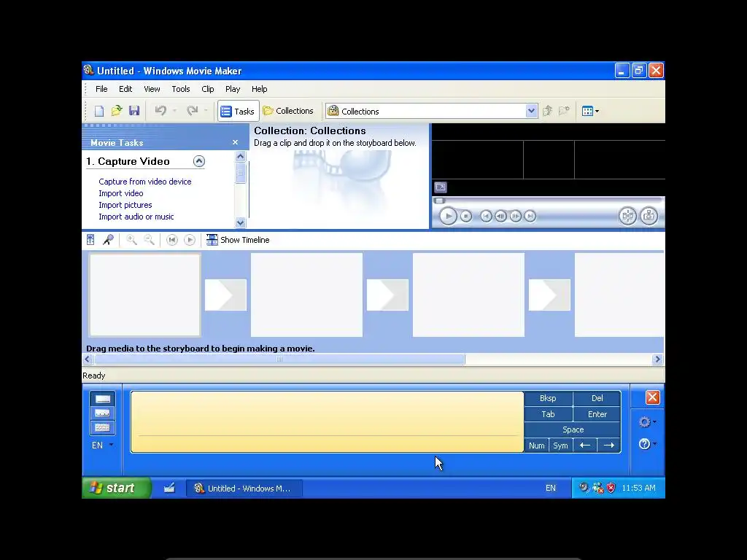Image resolution: width=747 pixels, height=560 pixels.
Task: Open the Help menu
Action: point(259,89)
